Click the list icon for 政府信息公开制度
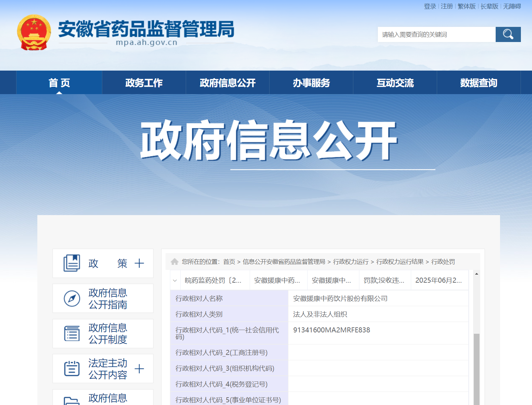This screenshot has width=532, height=405. 72,333
